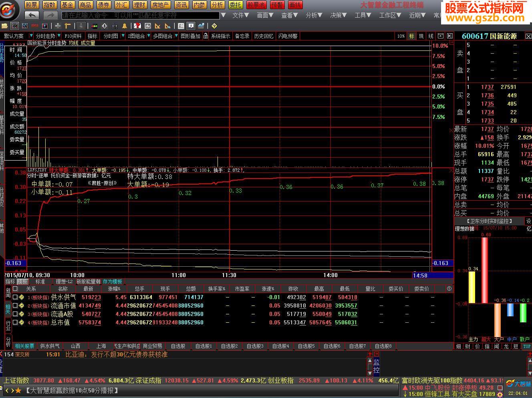Tick the checkbox for 总市值 row

(x=15, y=322)
